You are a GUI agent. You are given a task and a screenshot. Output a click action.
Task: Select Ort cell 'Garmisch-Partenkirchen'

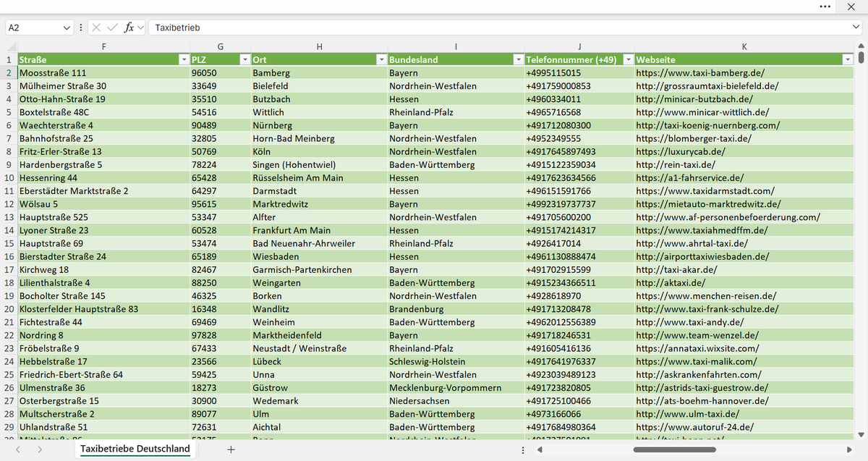(319, 269)
